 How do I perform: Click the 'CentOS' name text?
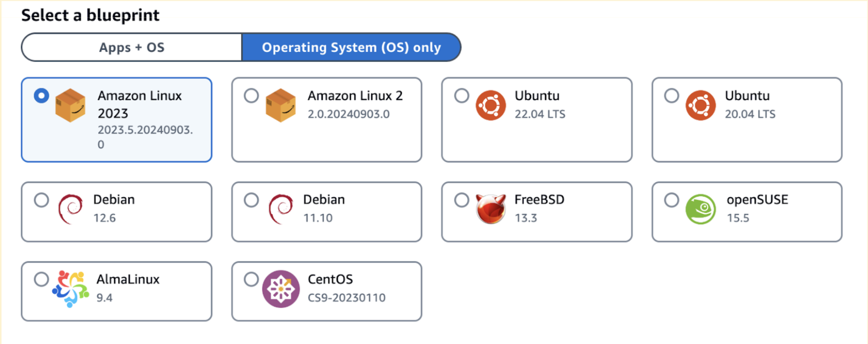[x=330, y=279]
